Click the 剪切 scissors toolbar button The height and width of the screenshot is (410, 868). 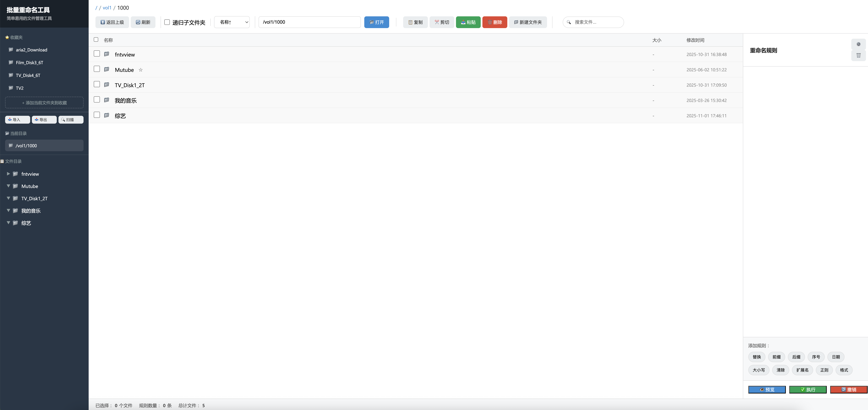point(442,22)
